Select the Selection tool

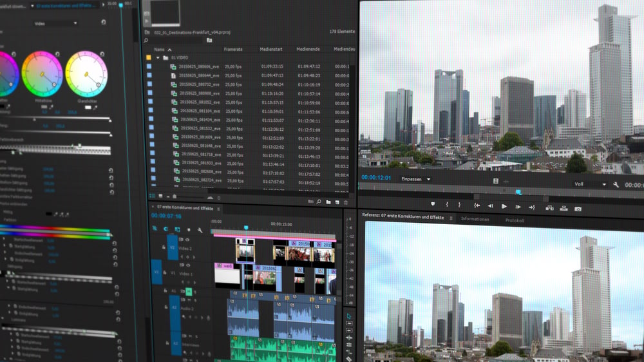[348, 316]
